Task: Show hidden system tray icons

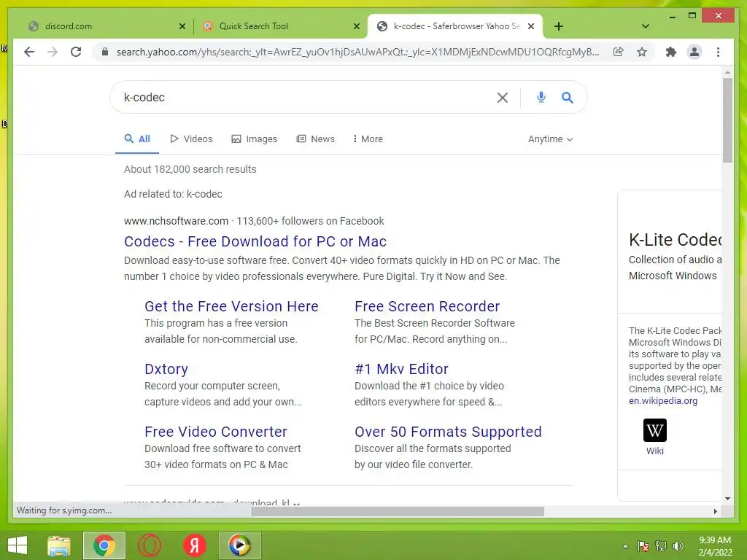Action: (625, 546)
